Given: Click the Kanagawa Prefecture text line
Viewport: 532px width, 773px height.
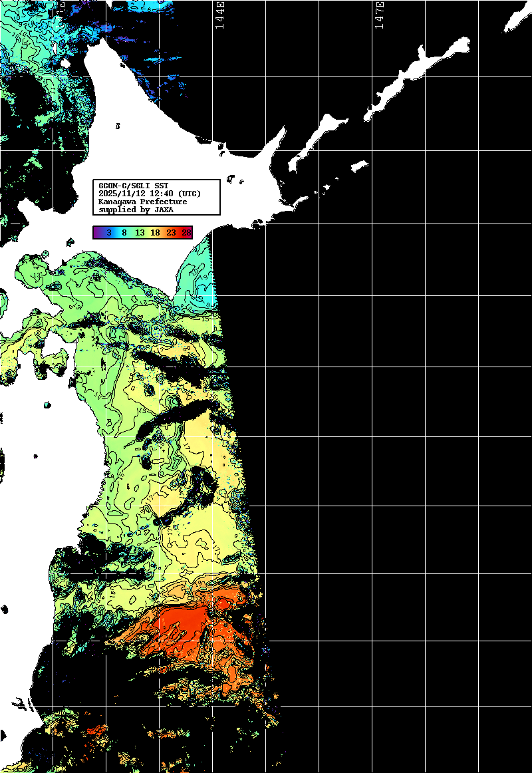Looking at the screenshot, I should coord(142,202).
